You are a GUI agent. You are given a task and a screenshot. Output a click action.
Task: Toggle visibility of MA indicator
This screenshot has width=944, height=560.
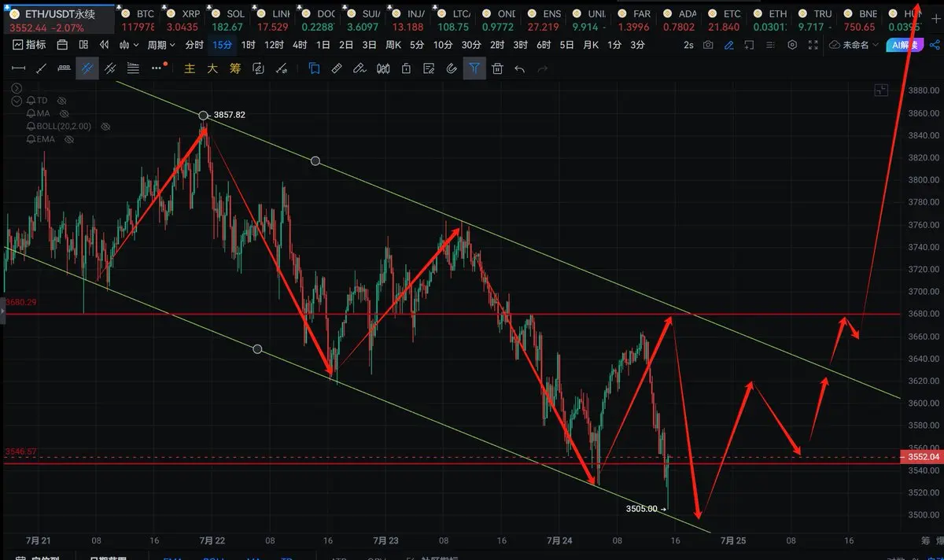click(64, 113)
